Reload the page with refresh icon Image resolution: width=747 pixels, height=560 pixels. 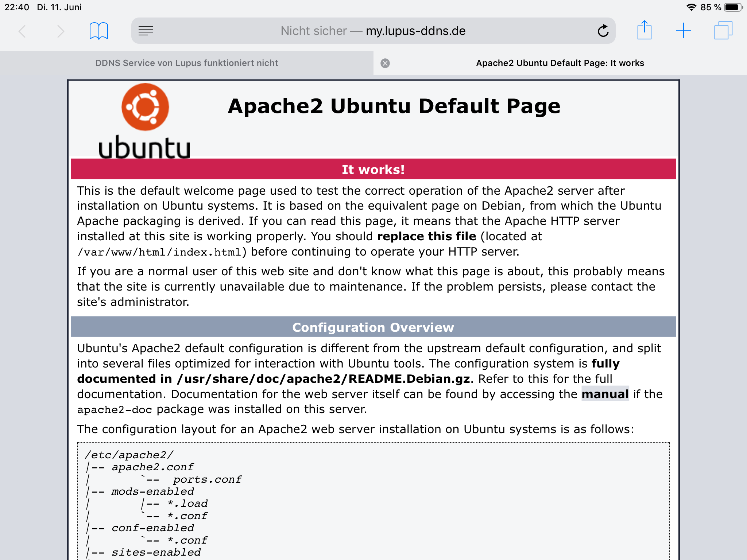[603, 31]
